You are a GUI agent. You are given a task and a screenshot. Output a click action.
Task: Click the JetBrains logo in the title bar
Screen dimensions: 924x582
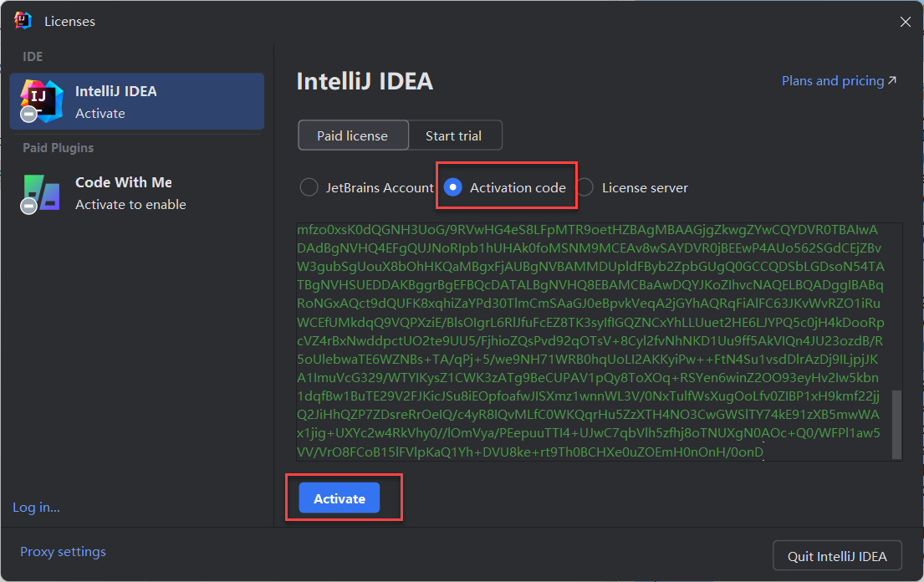coord(23,21)
